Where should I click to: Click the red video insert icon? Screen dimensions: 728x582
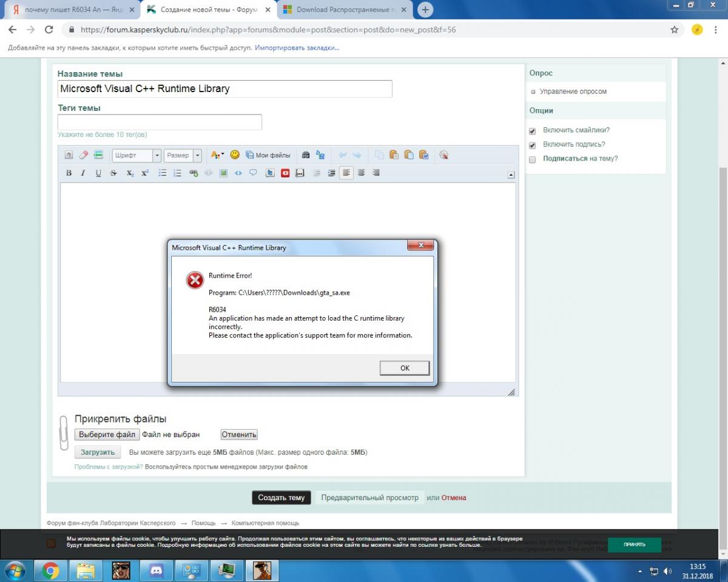(285, 173)
